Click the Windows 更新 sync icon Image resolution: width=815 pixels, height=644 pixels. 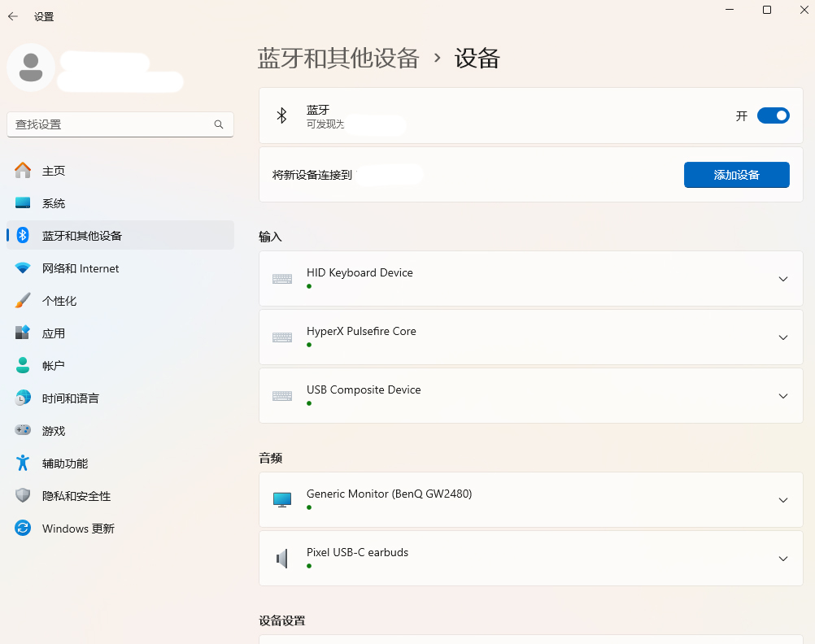[x=23, y=529]
